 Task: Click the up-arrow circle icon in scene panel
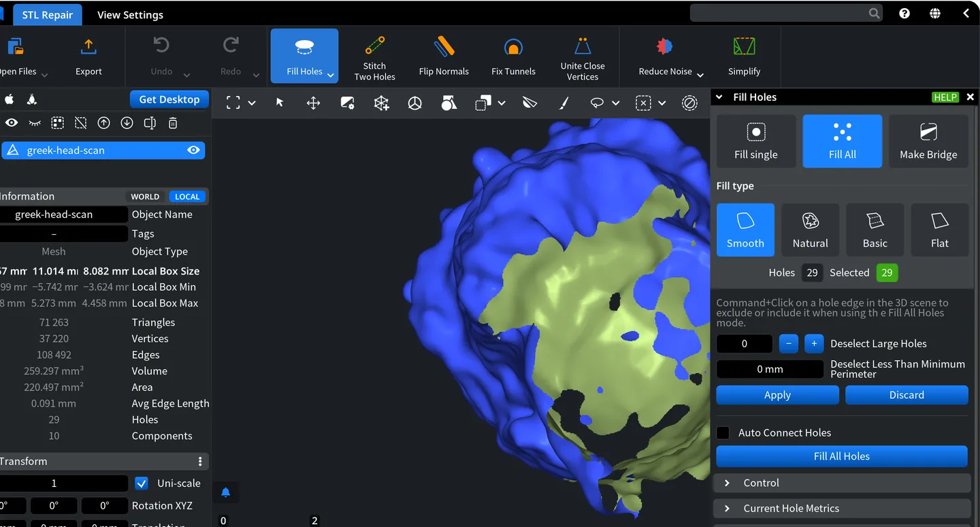coord(103,123)
